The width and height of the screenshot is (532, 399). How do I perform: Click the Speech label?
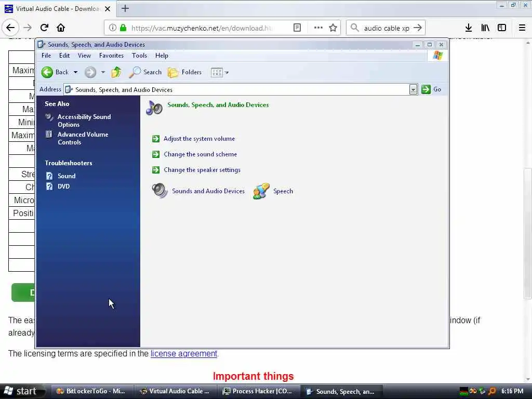[283, 191]
